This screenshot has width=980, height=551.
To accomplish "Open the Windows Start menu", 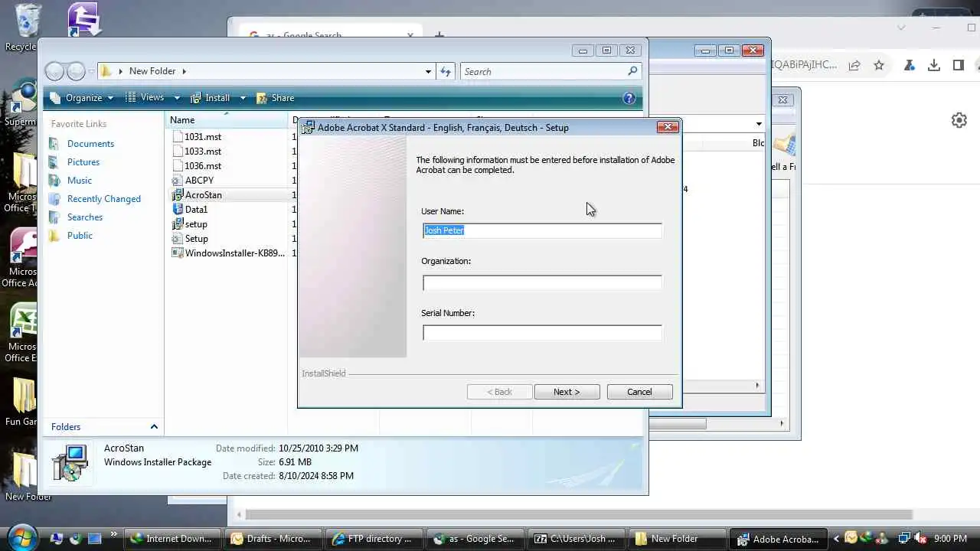I will pyautogui.click(x=21, y=537).
